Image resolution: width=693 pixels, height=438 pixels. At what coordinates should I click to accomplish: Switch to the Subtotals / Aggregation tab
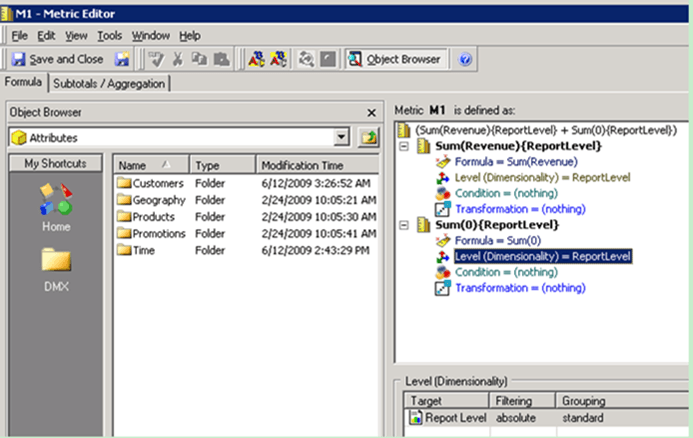click(109, 84)
